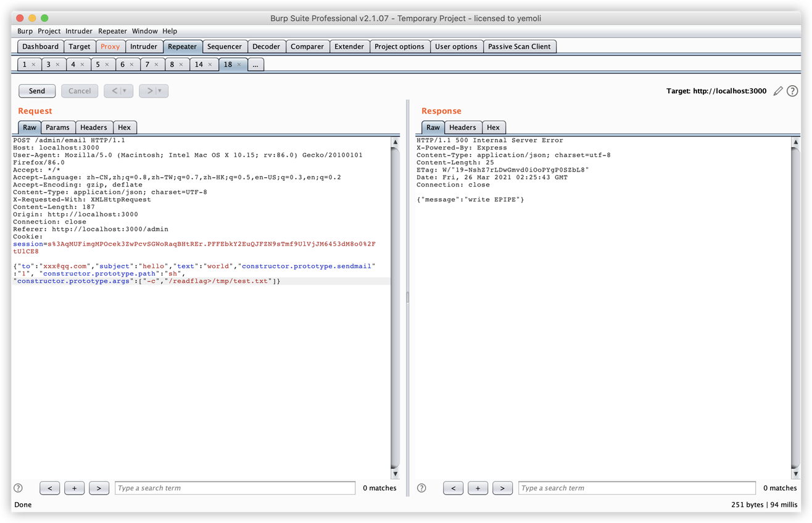Image resolution: width=812 pixels, height=523 pixels.
Task: Close Repeater tab 7
Action: [156, 64]
